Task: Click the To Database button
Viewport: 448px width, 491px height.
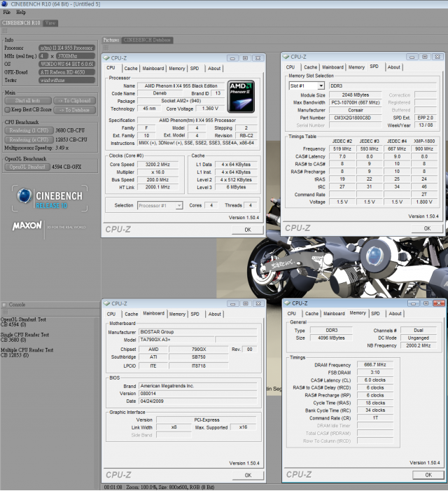Action: coord(74,110)
